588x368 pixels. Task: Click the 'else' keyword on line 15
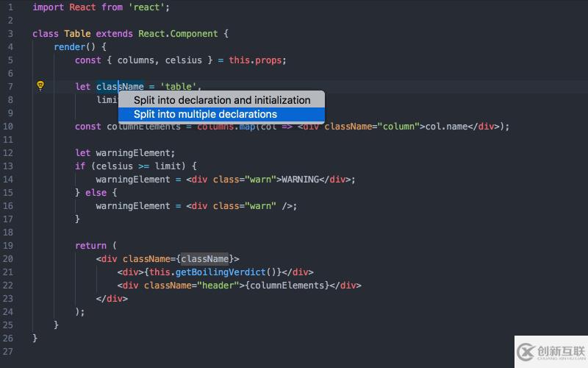[x=96, y=193]
